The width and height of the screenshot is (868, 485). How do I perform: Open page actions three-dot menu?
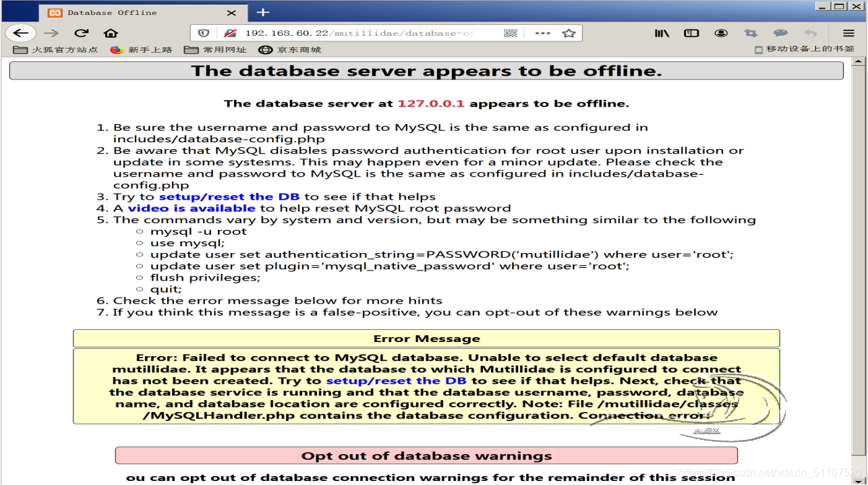(542, 33)
